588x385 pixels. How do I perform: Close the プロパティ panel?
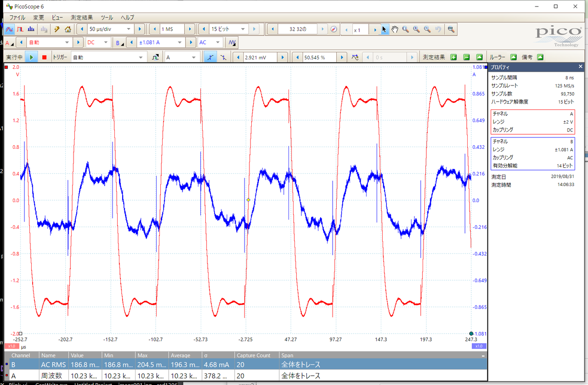581,67
